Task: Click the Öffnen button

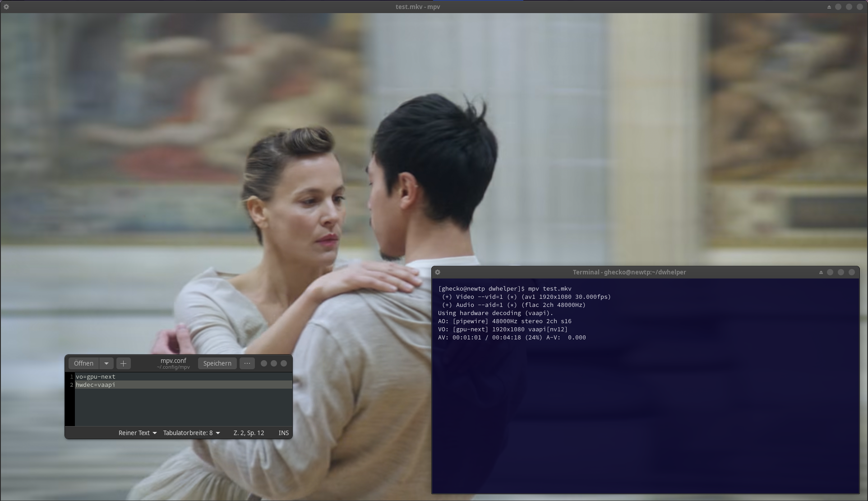Action: point(83,363)
